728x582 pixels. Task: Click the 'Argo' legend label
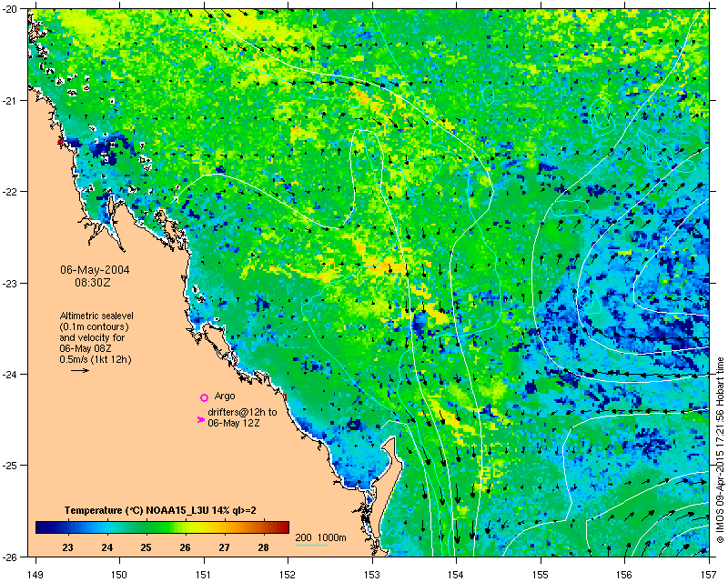[225, 396]
